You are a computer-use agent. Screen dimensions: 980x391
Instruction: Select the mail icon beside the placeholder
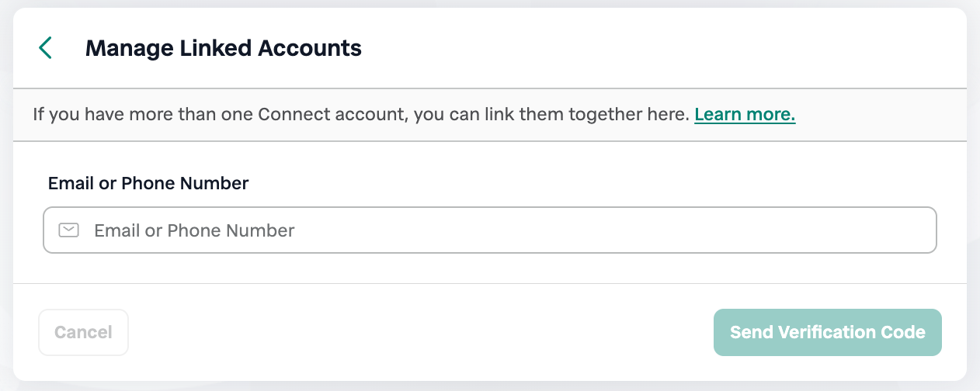pos(69,230)
